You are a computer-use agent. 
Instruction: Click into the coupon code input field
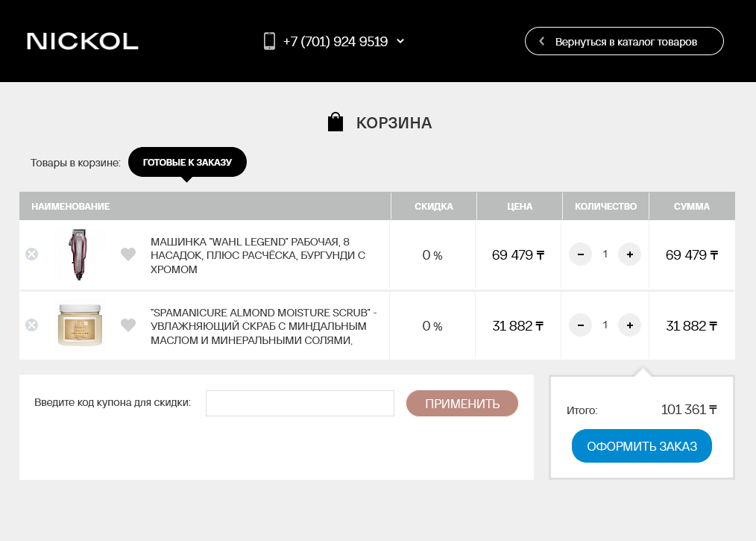pyautogui.click(x=300, y=403)
